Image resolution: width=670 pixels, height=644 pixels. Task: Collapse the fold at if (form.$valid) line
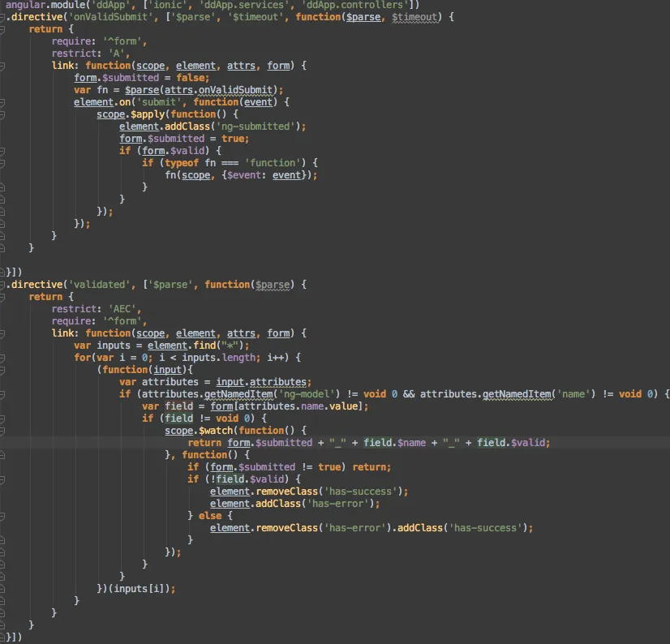coord(2,152)
